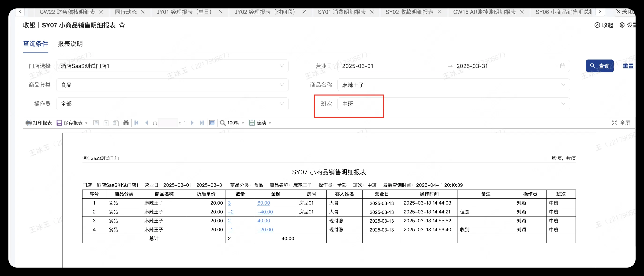This screenshot has width=644, height=276.
Task: Close the 同行动态 tab
Action: pyautogui.click(x=143, y=12)
